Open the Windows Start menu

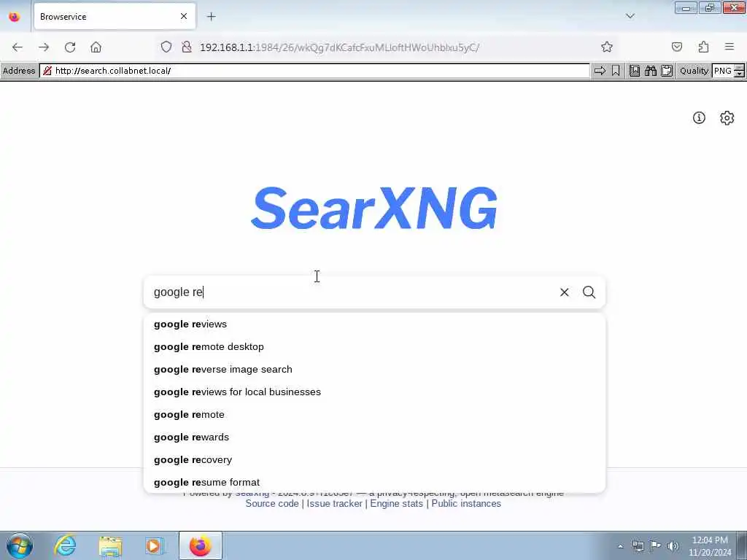pyautogui.click(x=20, y=545)
